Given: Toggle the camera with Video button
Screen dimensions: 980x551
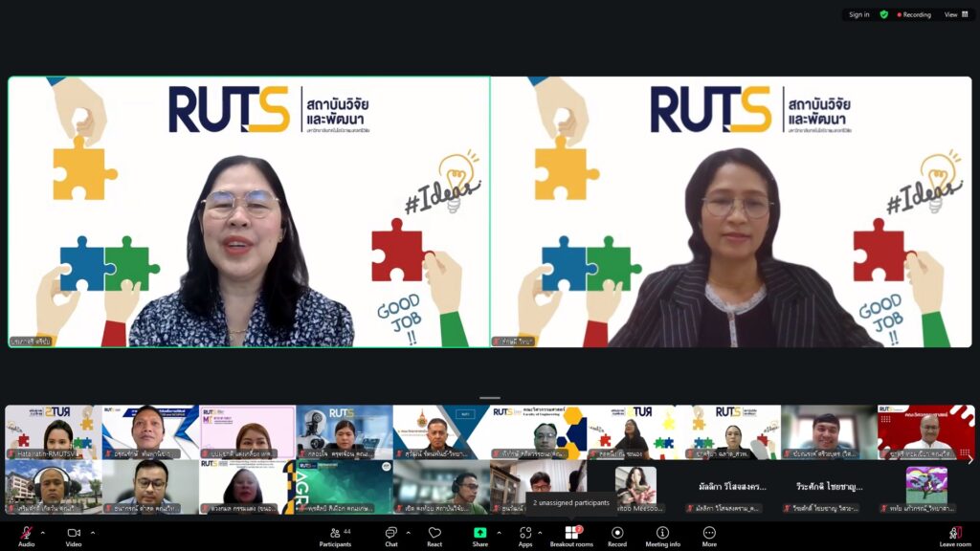Looking at the screenshot, I should pyautogui.click(x=74, y=536).
